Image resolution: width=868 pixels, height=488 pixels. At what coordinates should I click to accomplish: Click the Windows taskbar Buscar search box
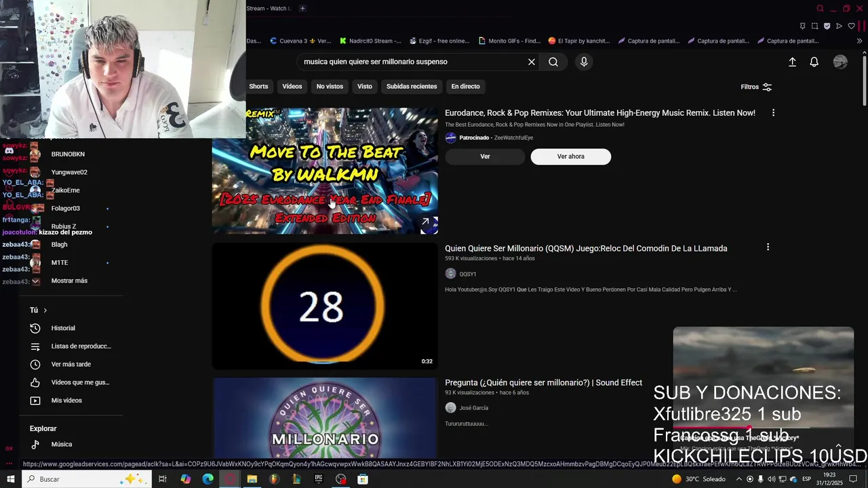86,479
